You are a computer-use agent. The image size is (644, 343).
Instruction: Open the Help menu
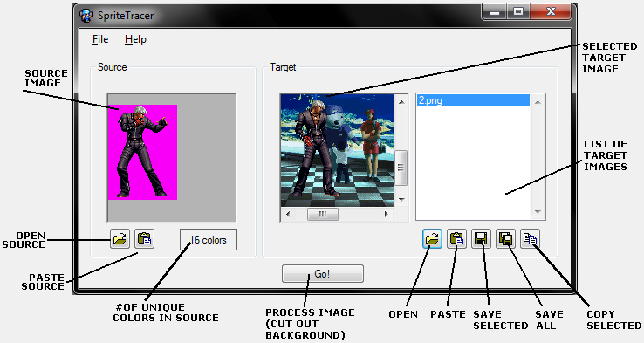pos(135,39)
